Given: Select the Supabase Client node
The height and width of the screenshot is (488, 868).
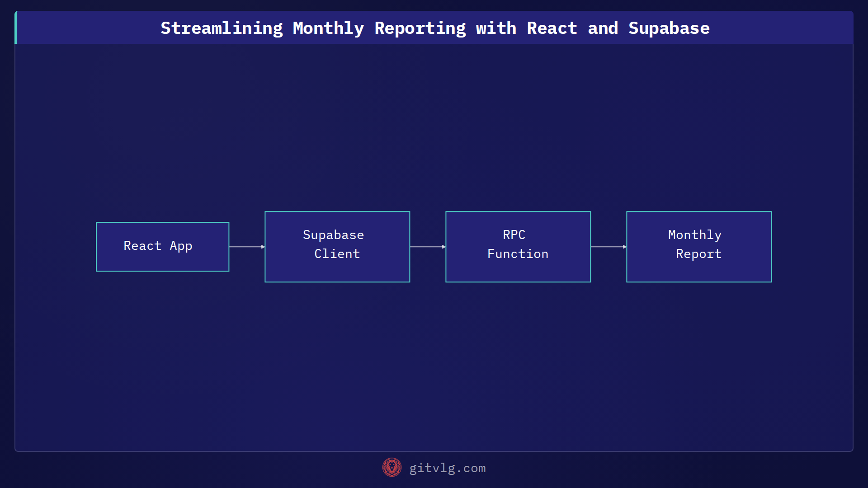Looking at the screenshot, I should tap(337, 247).
